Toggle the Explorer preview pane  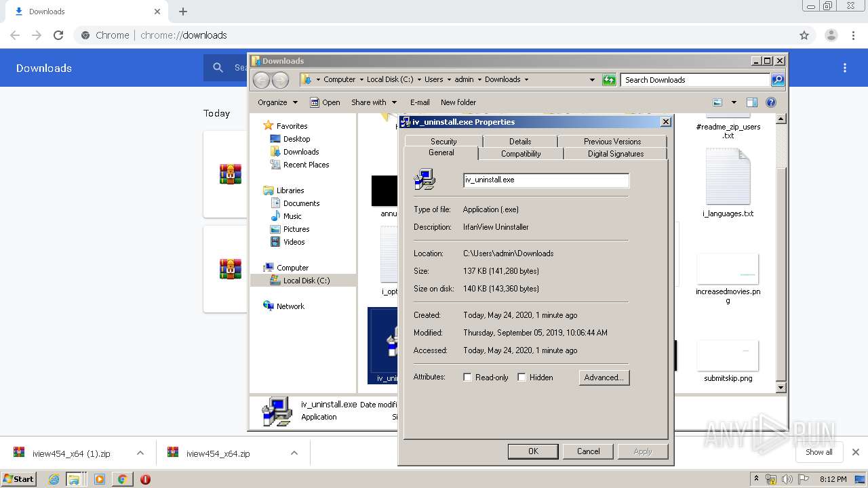(751, 102)
